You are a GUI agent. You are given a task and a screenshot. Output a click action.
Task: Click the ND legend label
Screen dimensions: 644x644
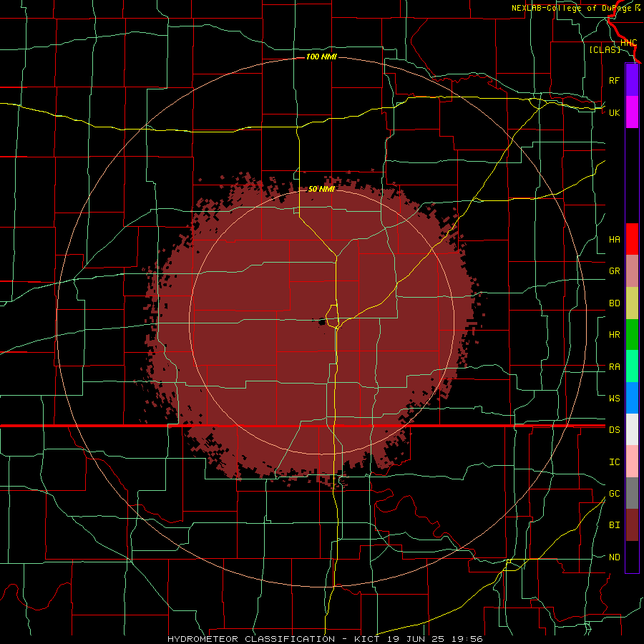pyautogui.click(x=615, y=557)
